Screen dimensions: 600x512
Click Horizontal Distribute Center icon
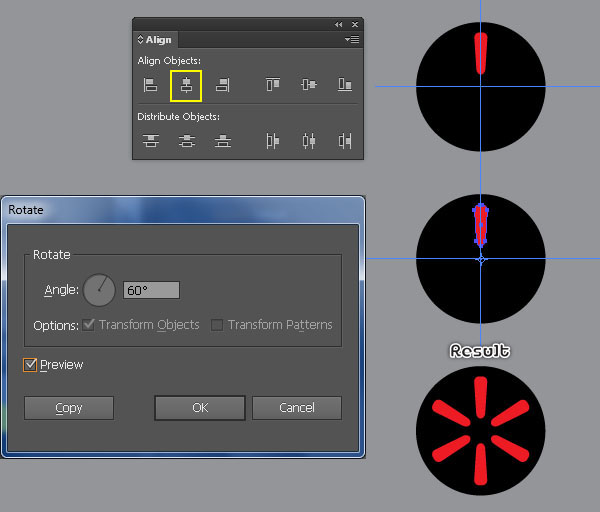click(x=309, y=141)
